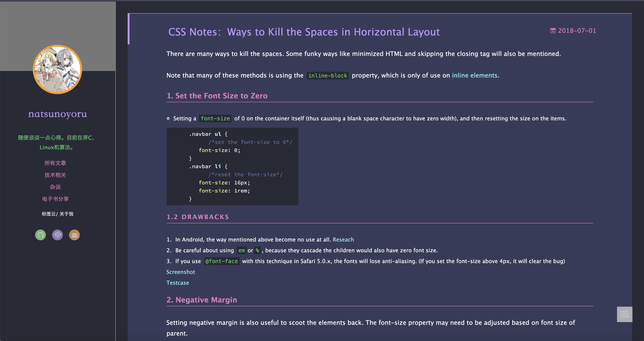This screenshot has height=341, width=644.
Task: Click the Negative Margin heading
Action: point(201,300)
